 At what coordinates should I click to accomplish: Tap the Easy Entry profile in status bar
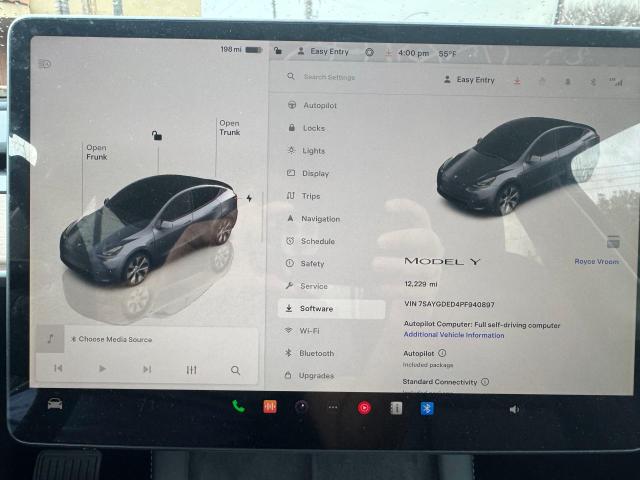323,51
